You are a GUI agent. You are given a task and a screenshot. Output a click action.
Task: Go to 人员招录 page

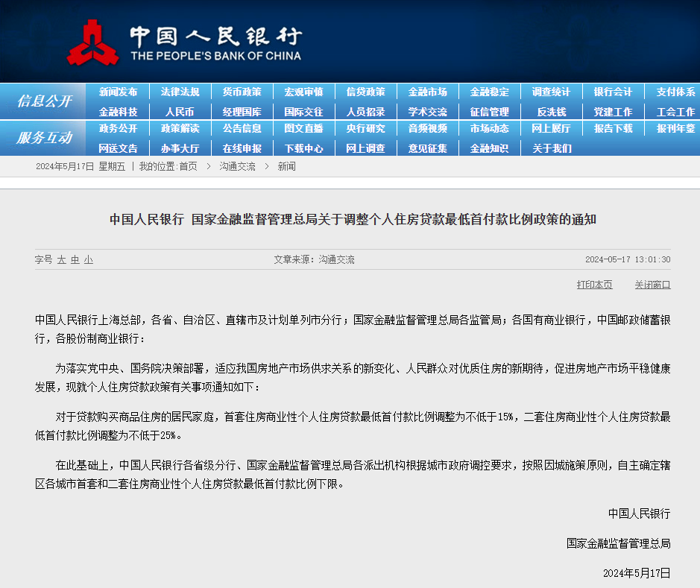(x=365, y=112)
